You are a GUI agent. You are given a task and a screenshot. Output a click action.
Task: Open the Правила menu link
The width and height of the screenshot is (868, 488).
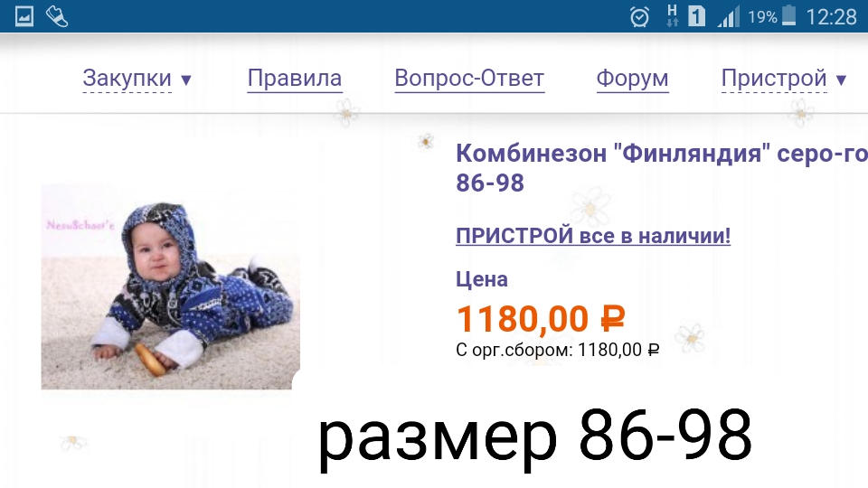tap(295, 79)
